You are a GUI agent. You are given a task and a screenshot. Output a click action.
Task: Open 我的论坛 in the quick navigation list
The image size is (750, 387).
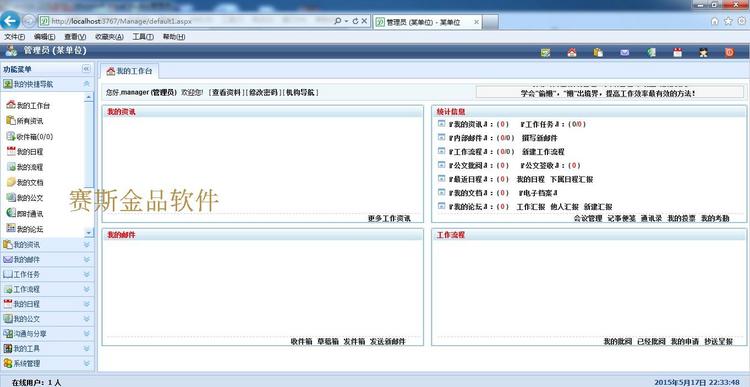(x=25, y=229)
